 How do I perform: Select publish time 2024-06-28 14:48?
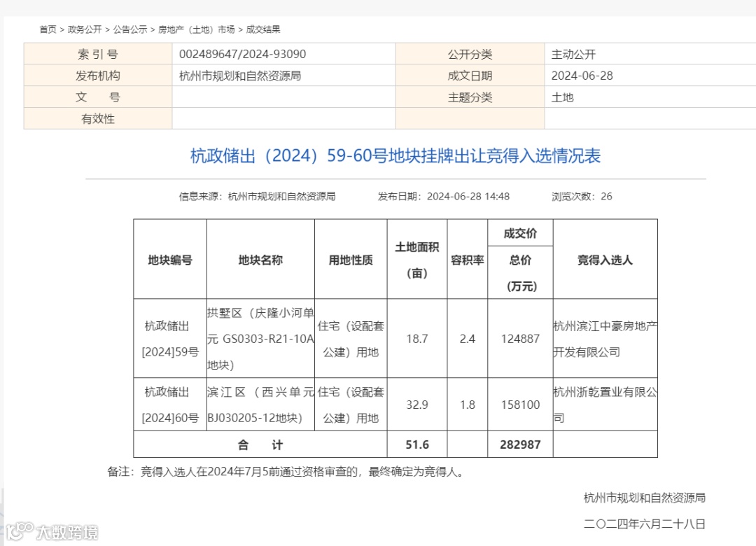coord(468,196)
